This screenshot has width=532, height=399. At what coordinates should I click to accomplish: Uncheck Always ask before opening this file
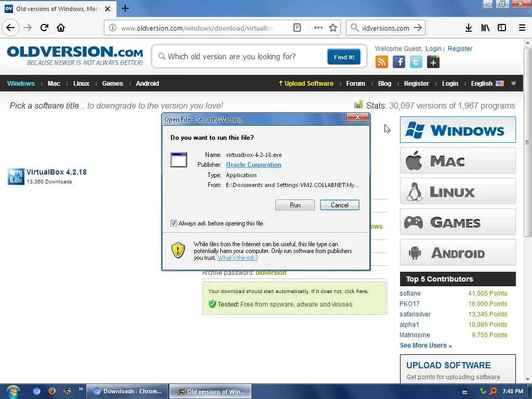174,223
